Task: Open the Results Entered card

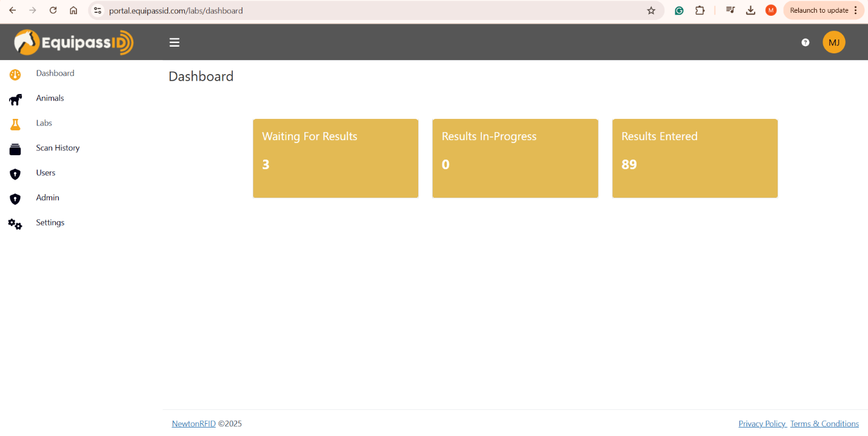Action: click(695, 158)
